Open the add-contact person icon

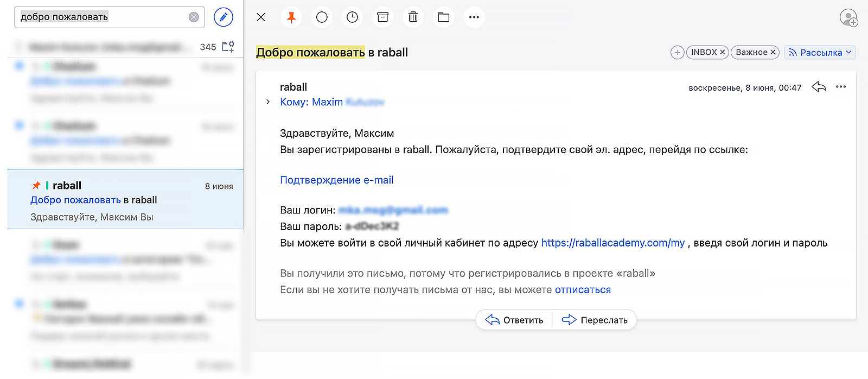(848, 17)
